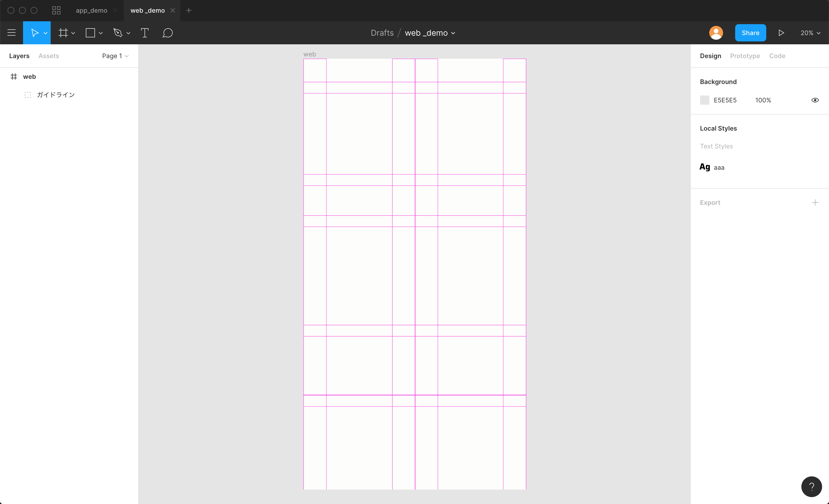This screenshot has height=504, width=829.
Task: Switch to the Code tab
Action: pos(777,56)
